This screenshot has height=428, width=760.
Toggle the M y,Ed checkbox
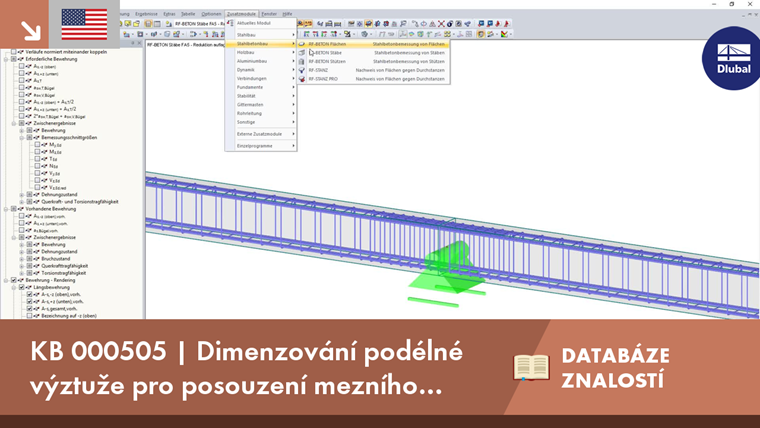[x=37, y=144]
